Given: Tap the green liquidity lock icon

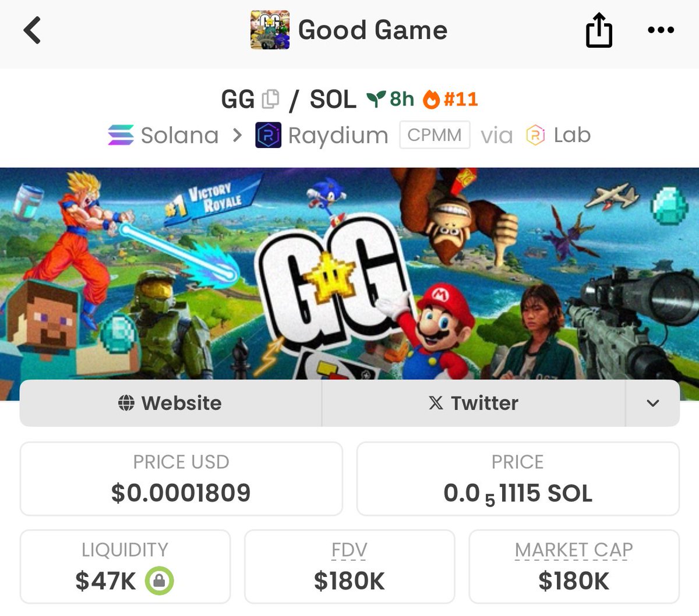Looking at the screenshot, I should (159, 580).
